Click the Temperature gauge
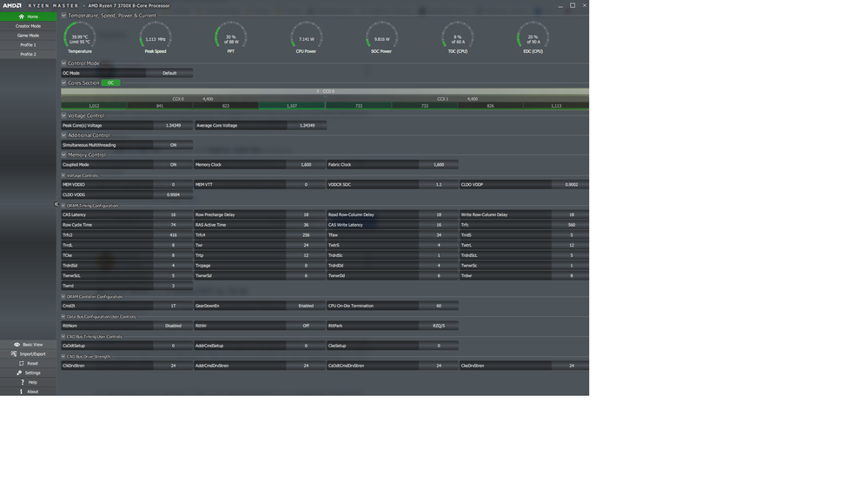Screen dimensions: 868x488 (x=80, y=37)
